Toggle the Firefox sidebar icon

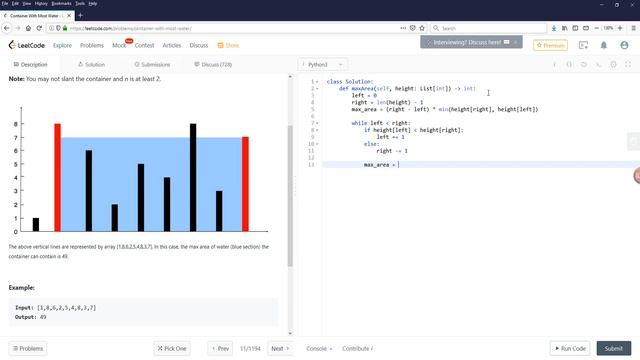(x=575, y=28)
